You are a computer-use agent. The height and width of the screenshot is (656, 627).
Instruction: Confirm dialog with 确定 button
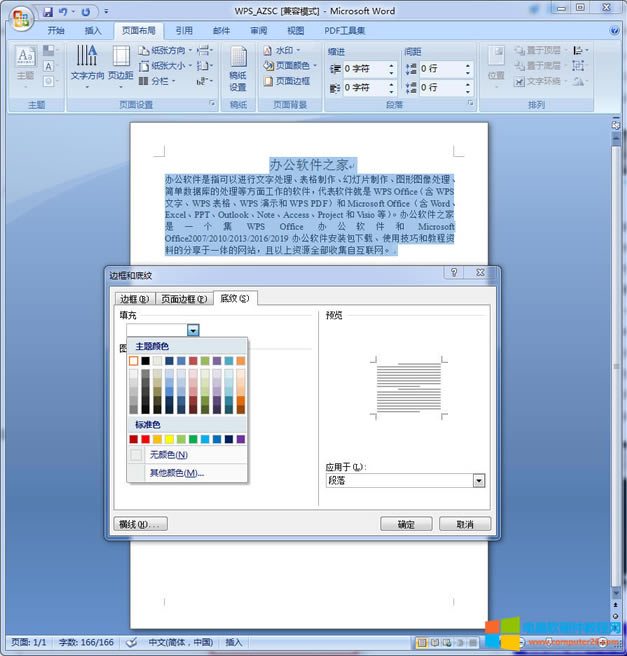406,524
